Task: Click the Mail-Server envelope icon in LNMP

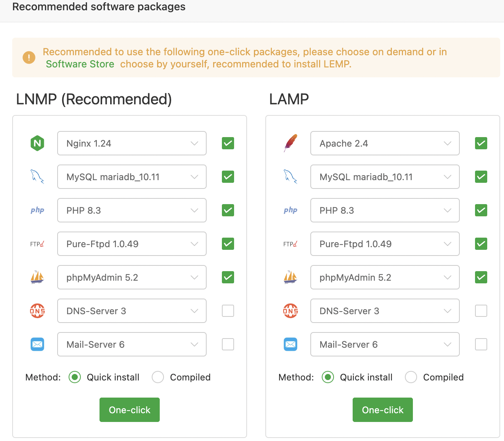Action: tap(37, 344)
